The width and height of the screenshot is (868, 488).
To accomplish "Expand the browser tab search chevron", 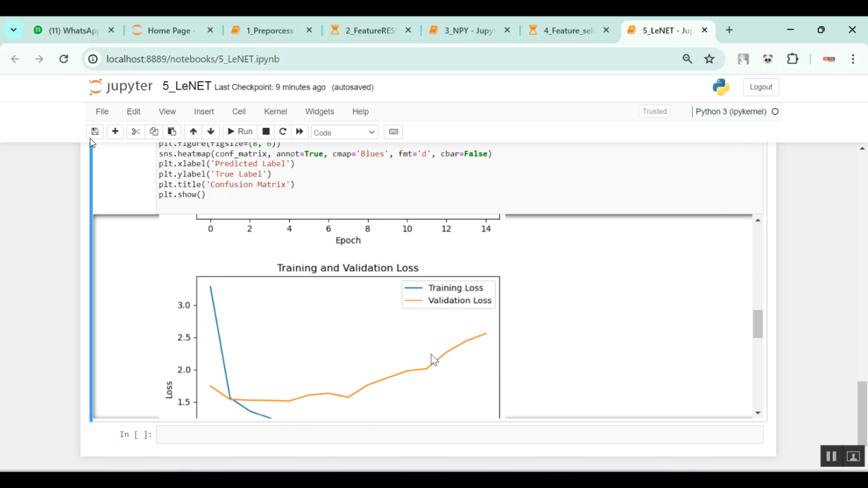I will coord(13,30).
